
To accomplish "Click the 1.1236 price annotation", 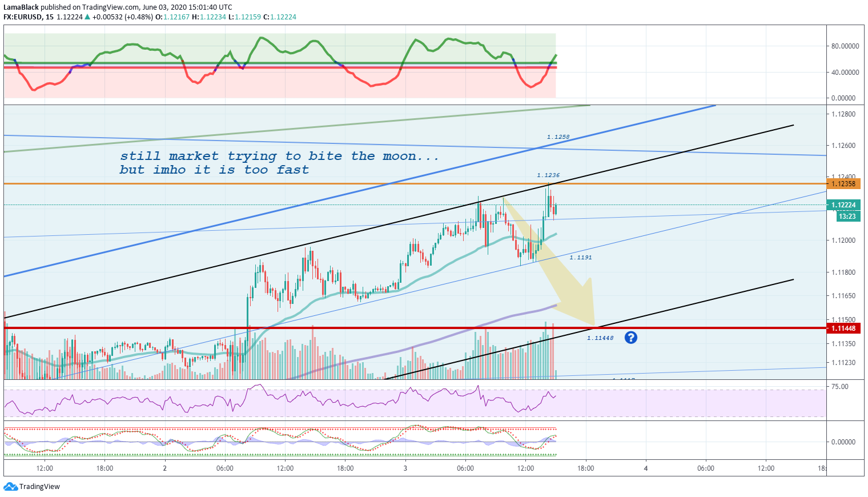I will [x=548, y=175].
